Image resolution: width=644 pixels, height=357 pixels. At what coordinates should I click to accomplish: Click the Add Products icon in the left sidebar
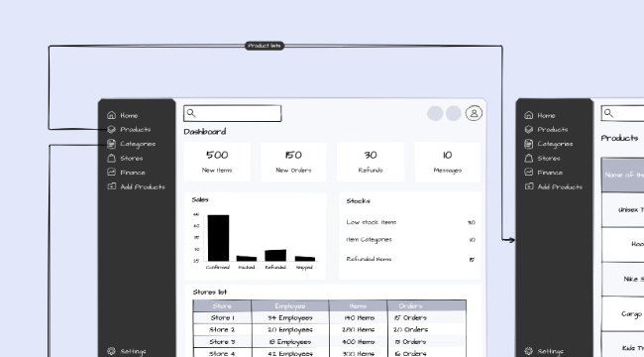111,186
